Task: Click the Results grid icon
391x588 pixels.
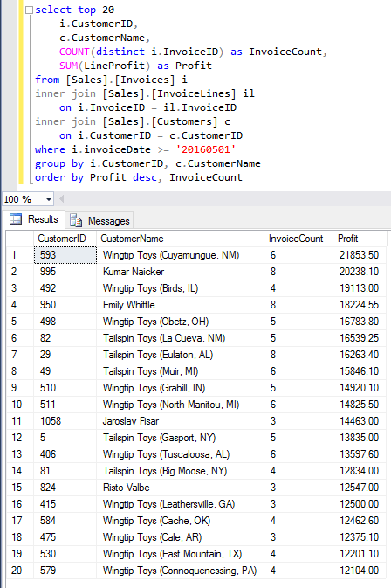Action: pyautogui.click(x=16, y=219)
